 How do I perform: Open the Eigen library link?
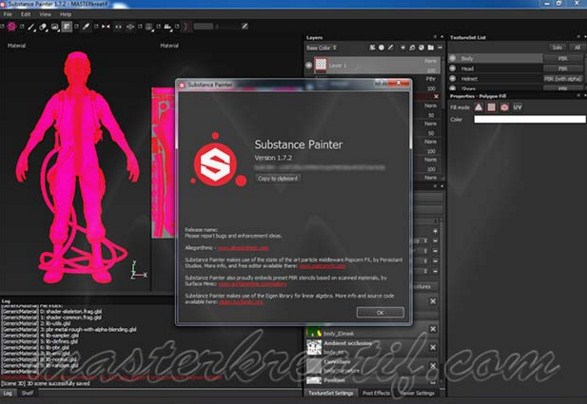(x=241, y=302)
